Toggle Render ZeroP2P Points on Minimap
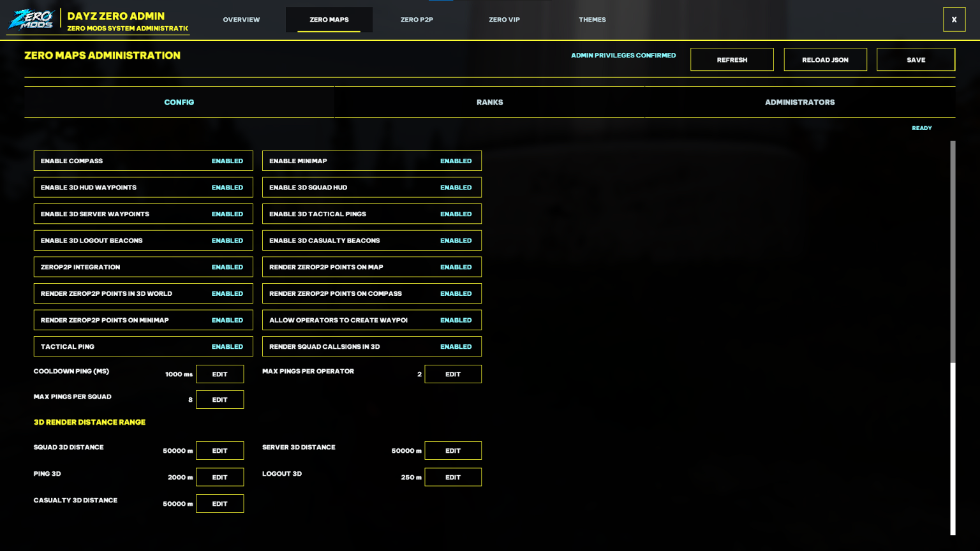The height and width of the screenshot is (551, 980). [144, 320]
